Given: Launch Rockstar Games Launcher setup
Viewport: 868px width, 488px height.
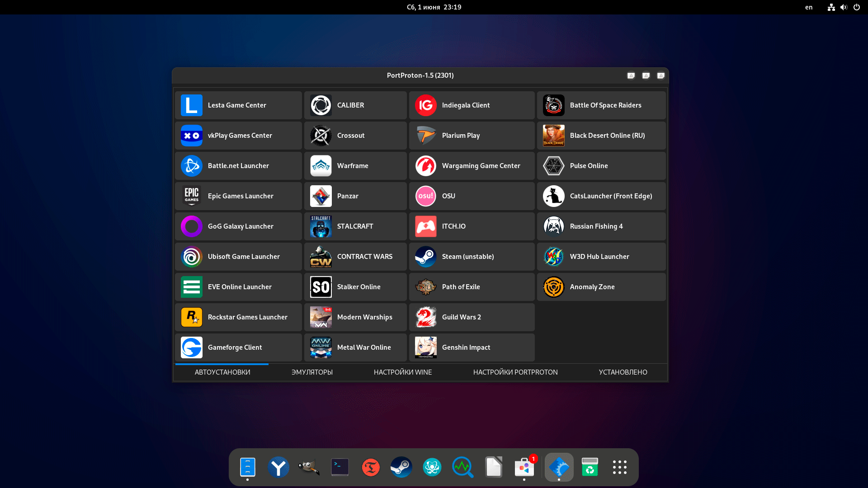Looking at the screenshot, I should pos(238,317).
